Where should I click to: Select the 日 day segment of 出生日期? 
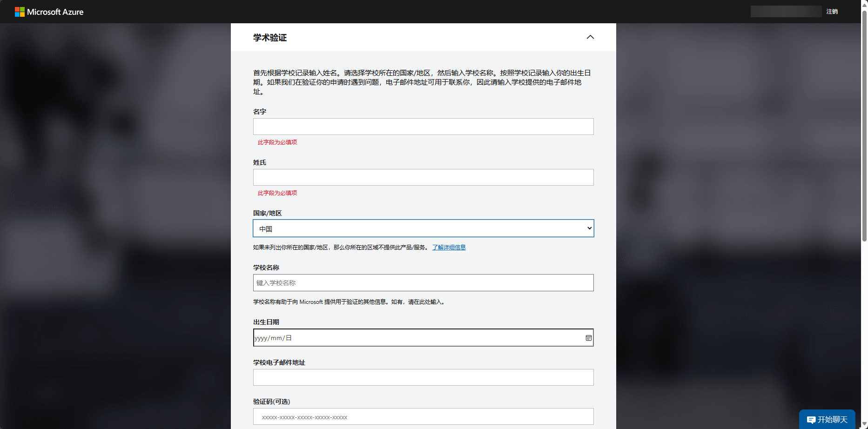click(x=289, y=338)
